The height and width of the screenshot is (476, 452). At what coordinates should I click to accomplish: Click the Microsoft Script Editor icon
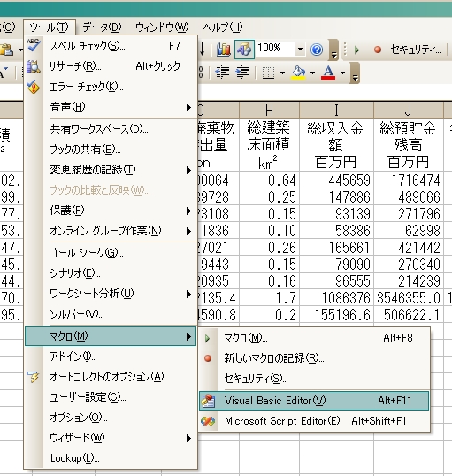(208, 421)
